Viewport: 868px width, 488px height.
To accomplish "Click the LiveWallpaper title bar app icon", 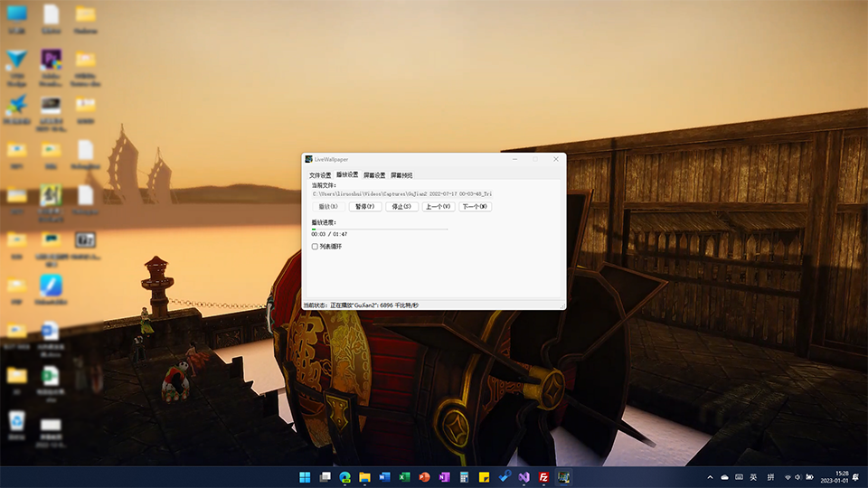I will pos(309,159).
